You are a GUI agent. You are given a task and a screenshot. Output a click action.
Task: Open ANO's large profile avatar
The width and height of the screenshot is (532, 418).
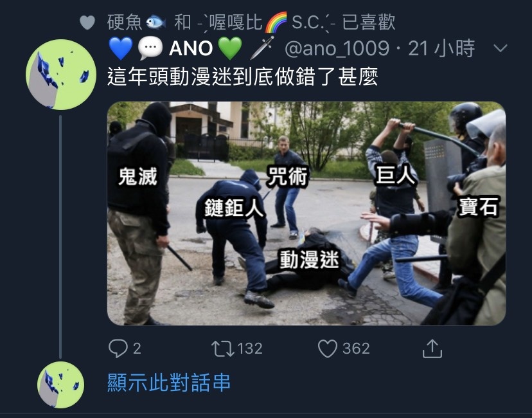click(61, 75)
